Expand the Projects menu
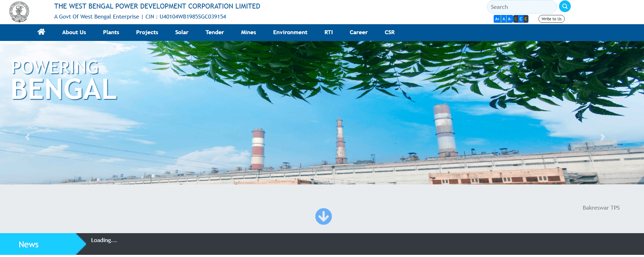The width and height of the screenshot is (644, 257). (147, 32)
